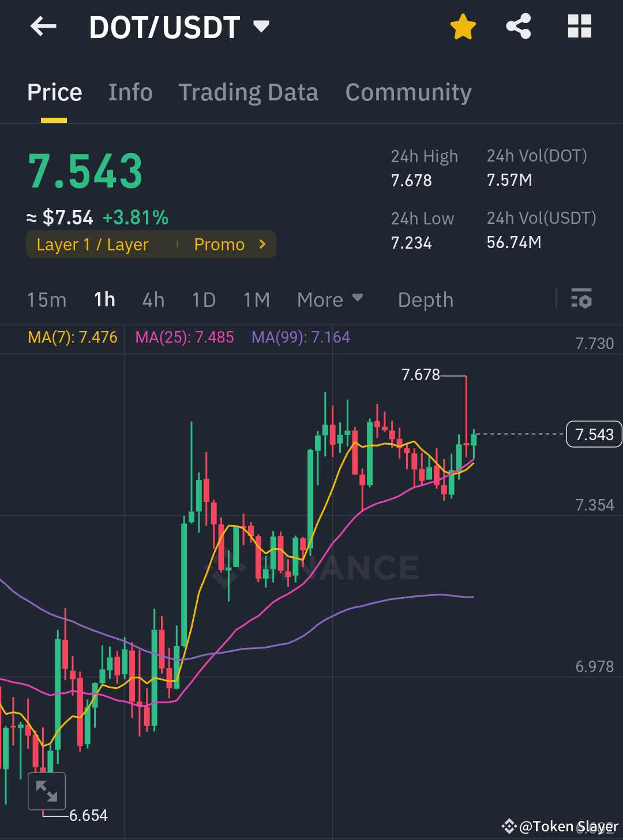
Task: Open the grid layout menu
Action: 579,26
